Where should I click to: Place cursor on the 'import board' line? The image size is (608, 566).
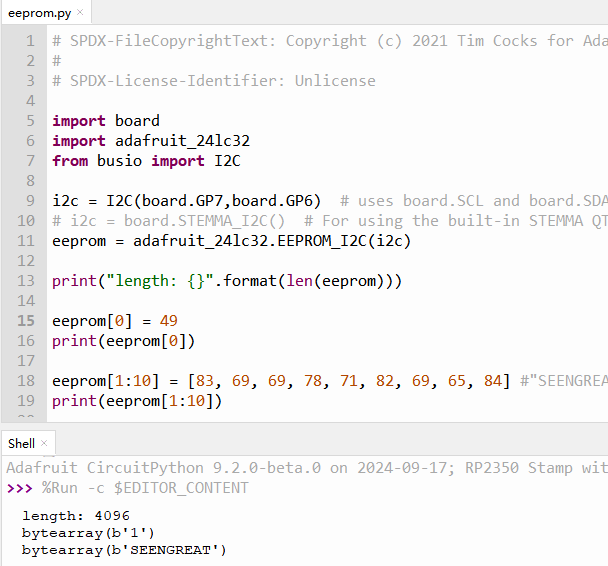(106, 121)
